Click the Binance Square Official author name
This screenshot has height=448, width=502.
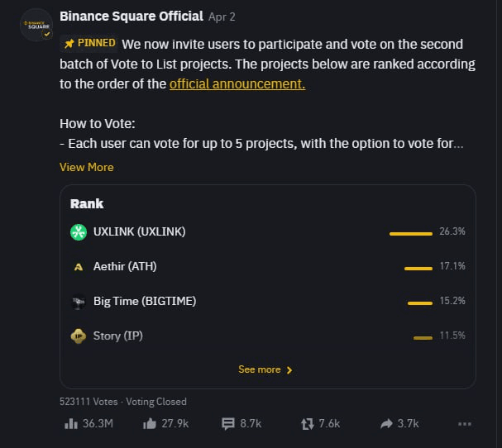tap(131, 17)
